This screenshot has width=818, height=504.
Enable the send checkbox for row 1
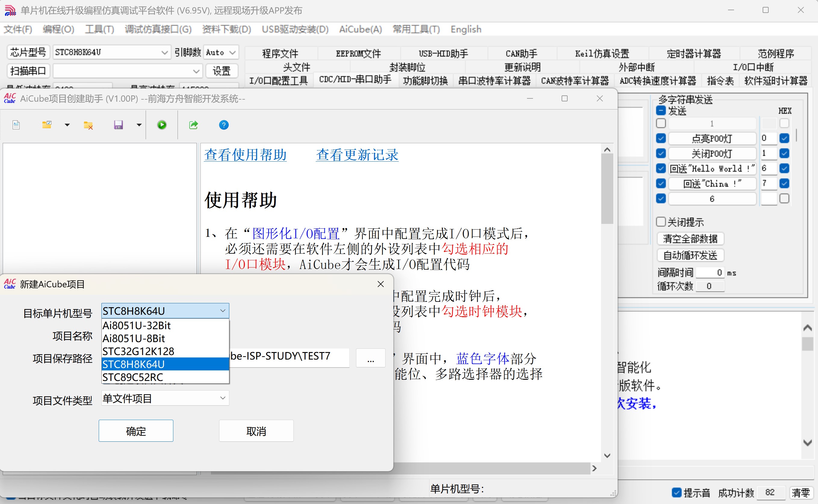coord(661,123)
